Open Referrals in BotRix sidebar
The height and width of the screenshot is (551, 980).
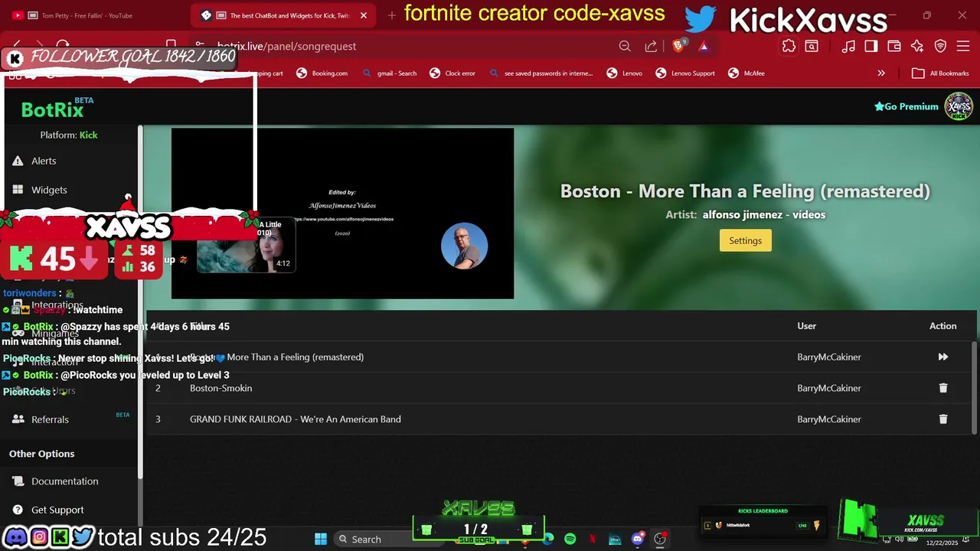pos(50,419)
